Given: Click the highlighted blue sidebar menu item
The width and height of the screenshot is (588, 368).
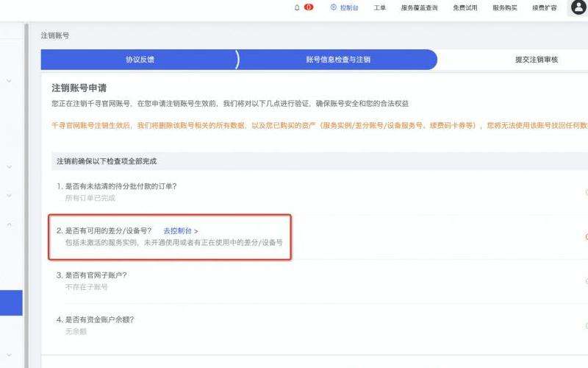Looking at the screenshot, I should click(x=11, y=302).
